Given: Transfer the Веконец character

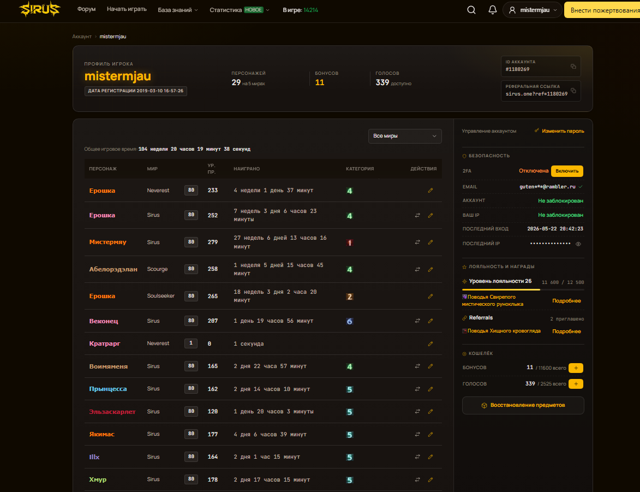Looking at the screenshot, I should coord(417,321).
